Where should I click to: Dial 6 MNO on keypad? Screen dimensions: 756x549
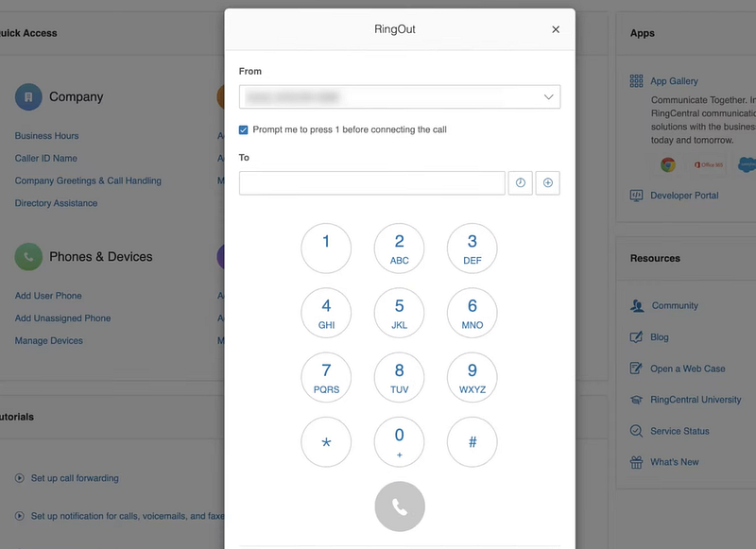[x=472, y=313]
